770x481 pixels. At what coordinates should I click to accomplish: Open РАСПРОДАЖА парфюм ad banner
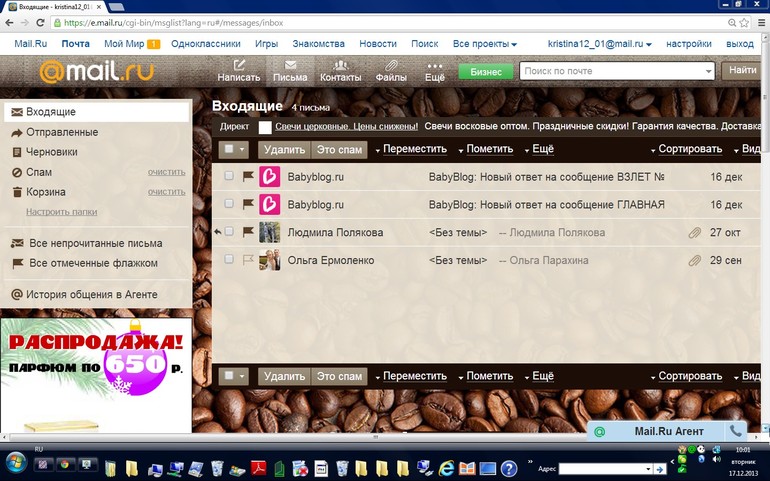click(x=96, y=375)
